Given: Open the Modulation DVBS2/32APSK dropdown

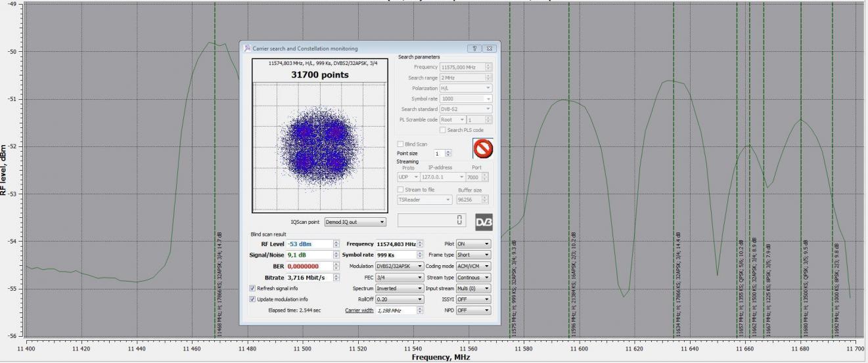Looking at the screenshot, I should [398, 266].
